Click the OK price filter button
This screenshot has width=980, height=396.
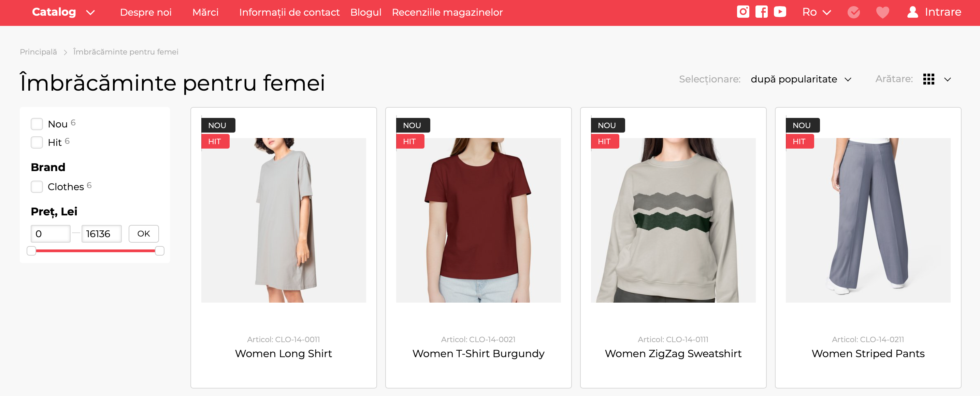(143, 233)
